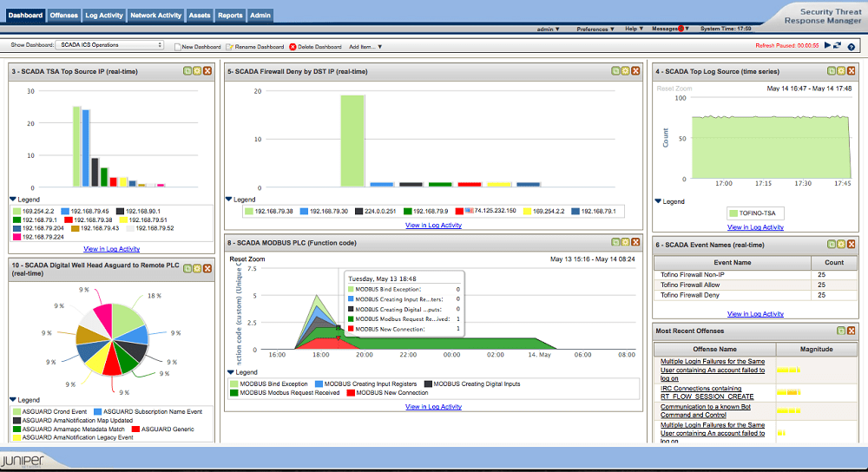View in Log Activity for TSA Top Source IP
This screenshot has width=868, height=472.
(x=111, y=249)
